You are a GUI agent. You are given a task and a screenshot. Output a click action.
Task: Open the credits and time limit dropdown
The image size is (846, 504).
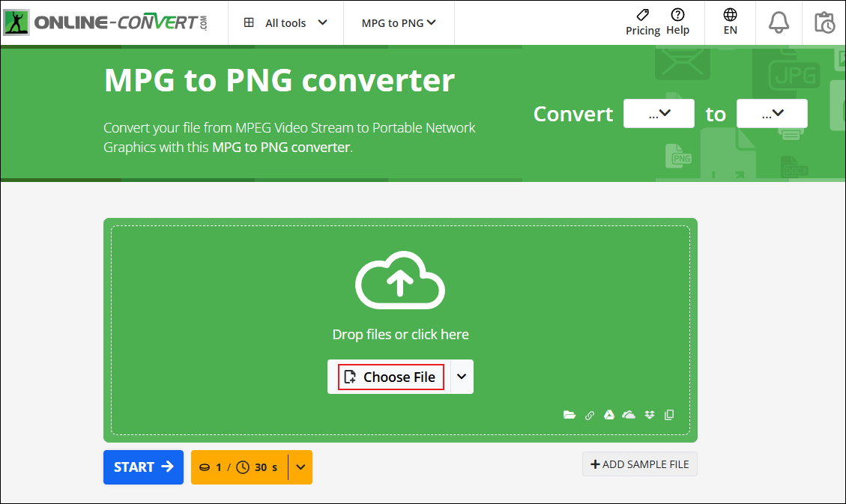pyautogui.click(x=300, y=467)
